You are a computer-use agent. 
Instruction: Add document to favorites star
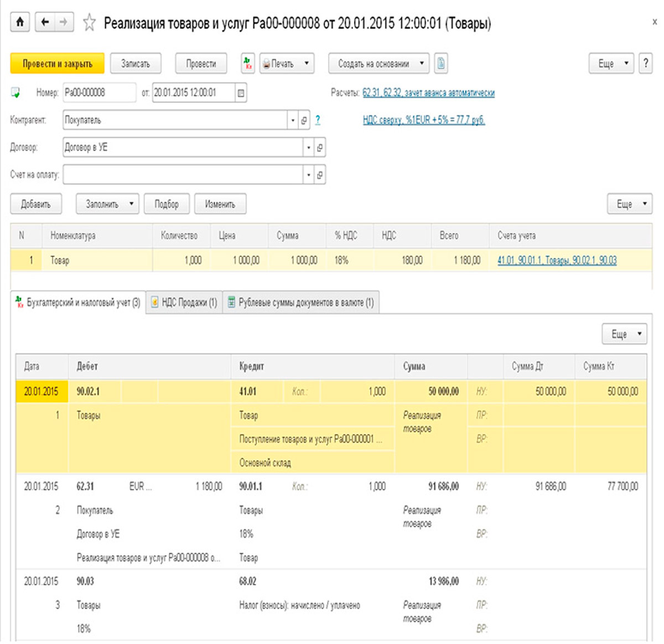tap(89, 23)
